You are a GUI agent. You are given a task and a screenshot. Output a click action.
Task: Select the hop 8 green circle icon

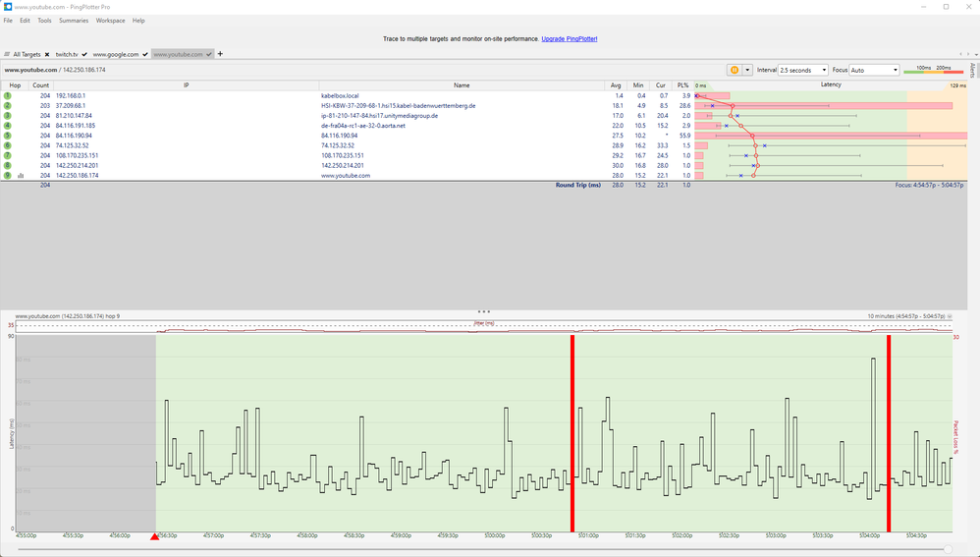[x=8, y=166]
